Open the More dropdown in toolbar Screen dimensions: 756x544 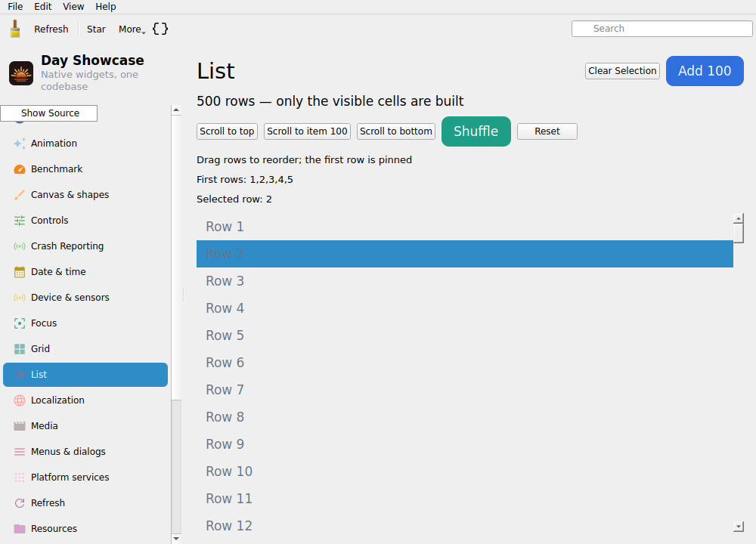tap(132, 29)
